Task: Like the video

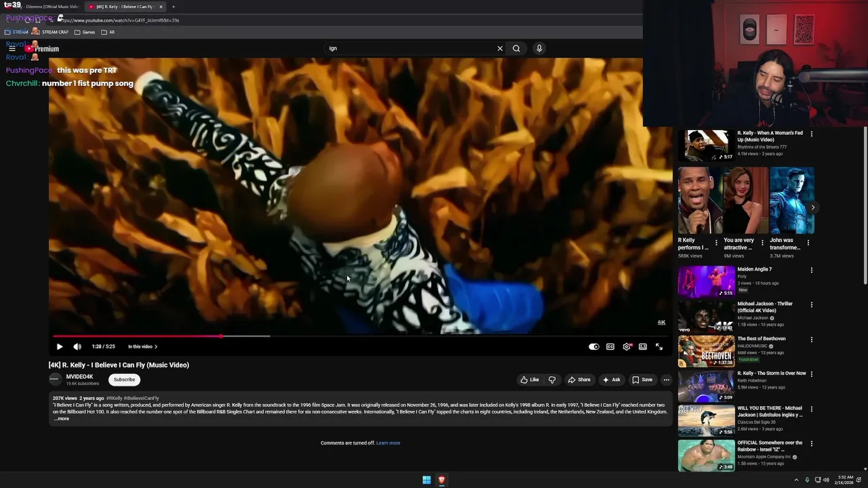Action: tap(530, 380)
